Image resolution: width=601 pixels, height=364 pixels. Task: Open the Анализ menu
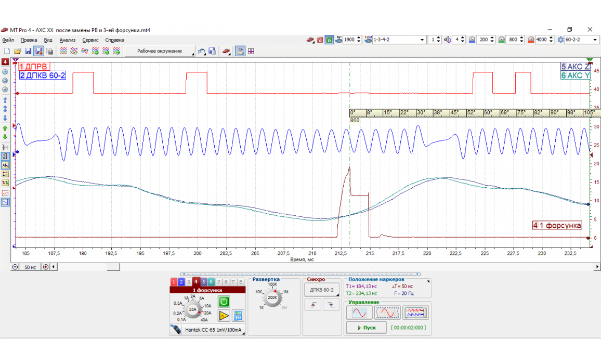point(68,40)
